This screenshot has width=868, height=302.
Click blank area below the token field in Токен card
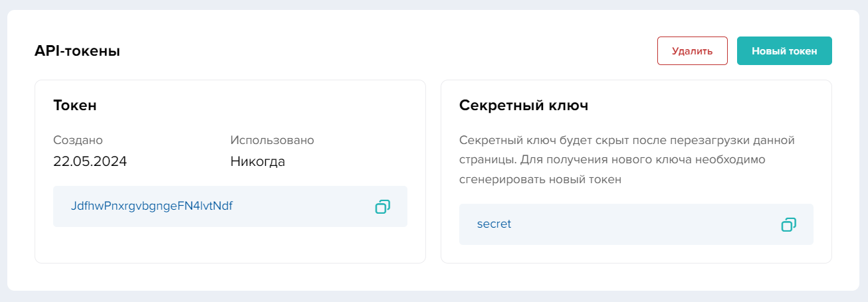point(229,246)
